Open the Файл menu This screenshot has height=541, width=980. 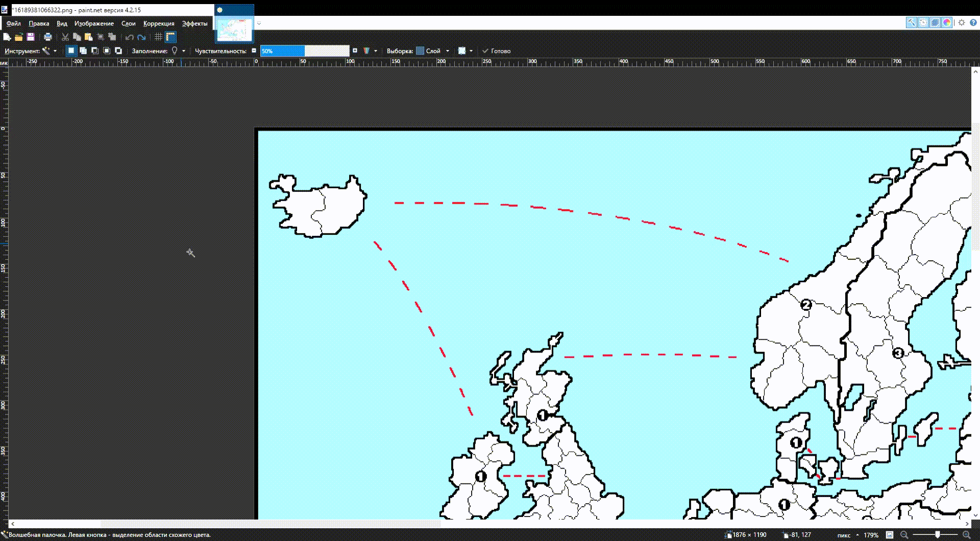click(x=14, y=23)
